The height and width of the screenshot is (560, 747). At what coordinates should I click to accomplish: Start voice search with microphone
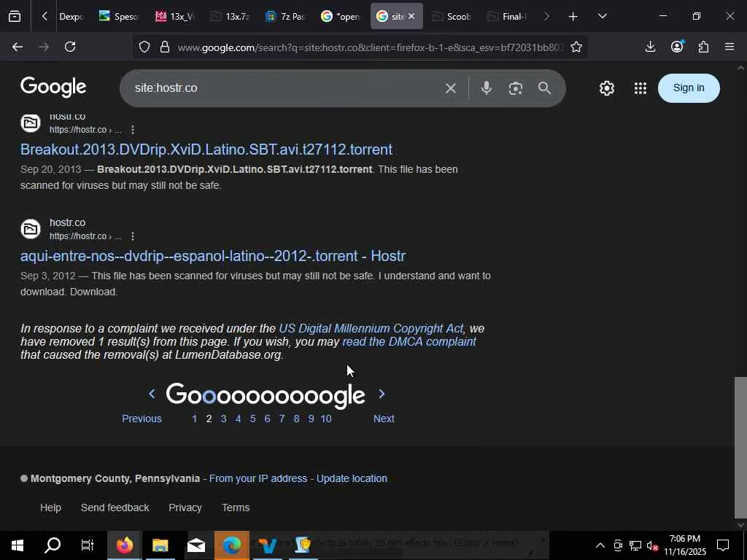point(487,88)
